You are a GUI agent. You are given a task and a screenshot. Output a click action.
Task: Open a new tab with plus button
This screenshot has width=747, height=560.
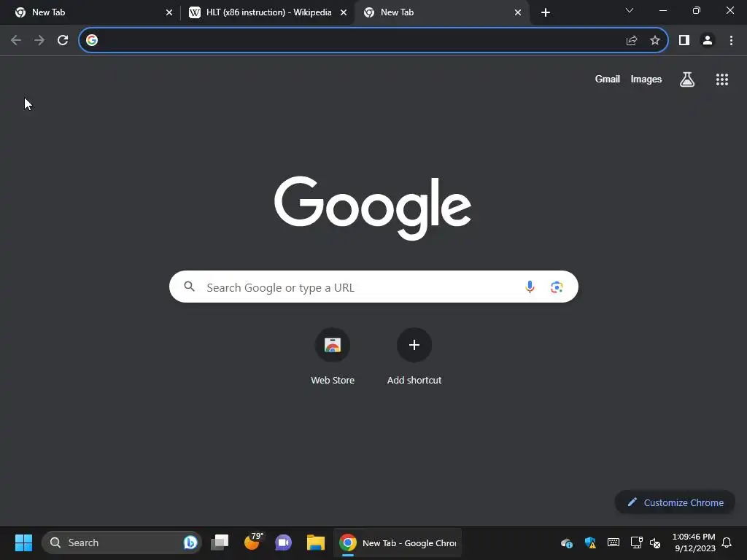pyautogui.click(x=546, y=12)
